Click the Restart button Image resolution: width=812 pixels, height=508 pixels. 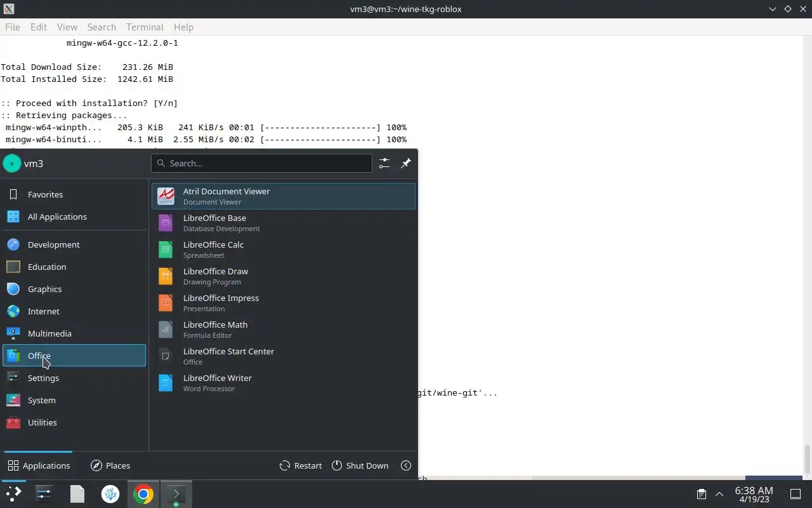301,465
